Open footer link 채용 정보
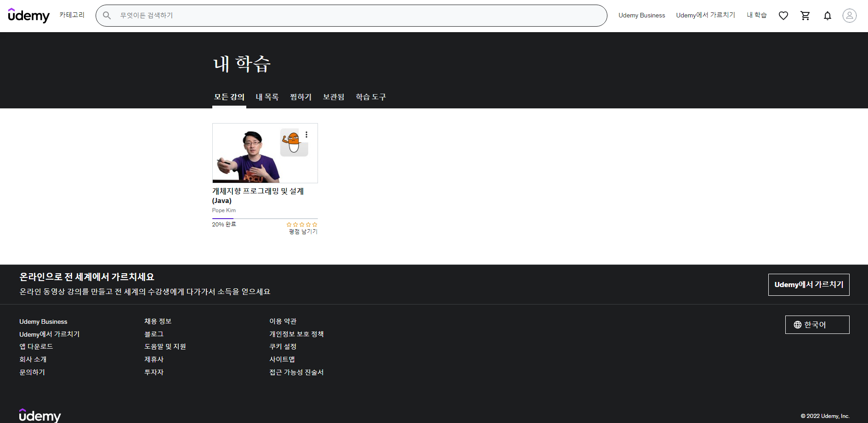This screenshot has height=423, width=868. [x=158, y=321]
